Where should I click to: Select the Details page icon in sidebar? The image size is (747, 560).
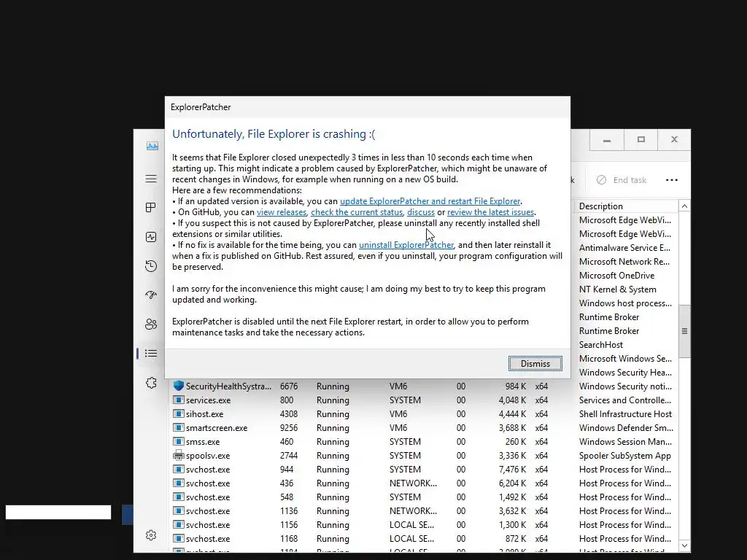coord(151,354)
